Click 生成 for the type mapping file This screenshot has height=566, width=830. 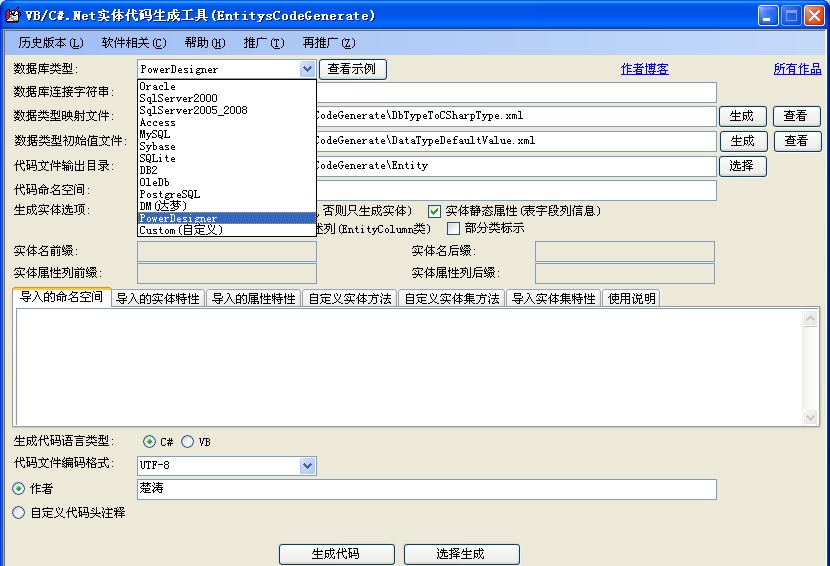coord(743,116)
